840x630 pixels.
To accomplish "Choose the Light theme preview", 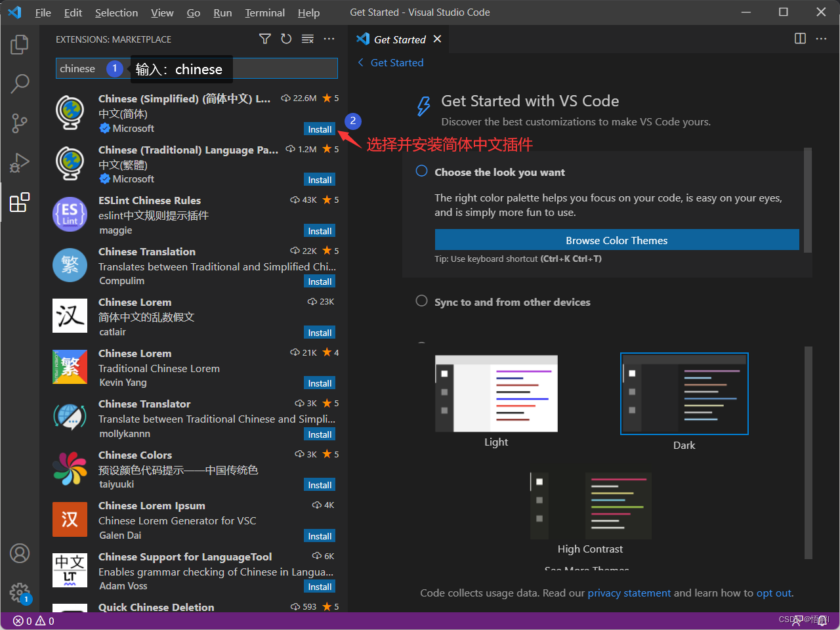I will tap(496, 394).
